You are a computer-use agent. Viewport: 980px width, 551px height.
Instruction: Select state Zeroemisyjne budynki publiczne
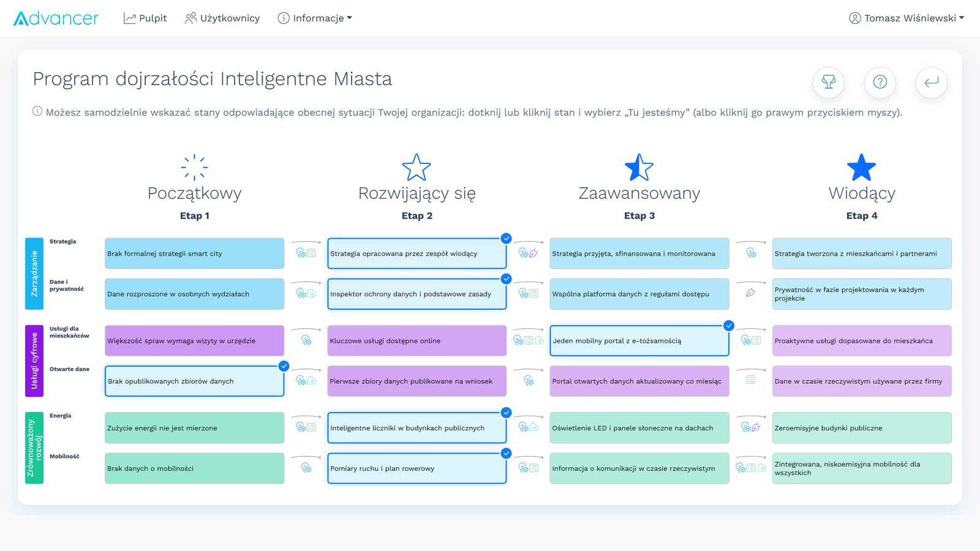(862, 428)
